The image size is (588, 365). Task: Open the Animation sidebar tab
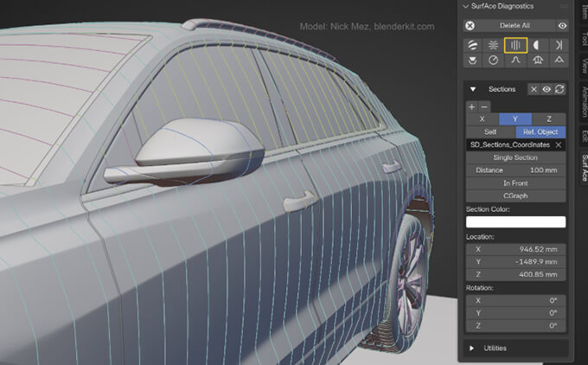click(x=584, y=100)
